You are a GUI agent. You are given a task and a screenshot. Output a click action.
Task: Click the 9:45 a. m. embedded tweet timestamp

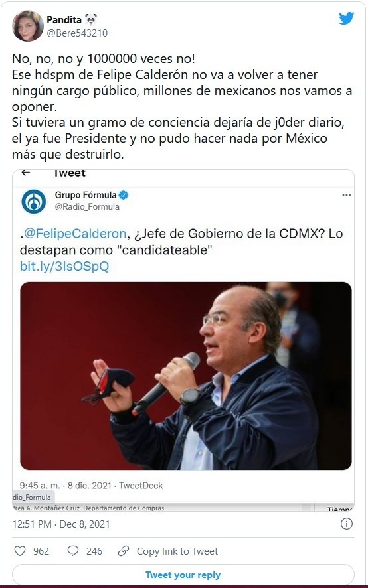click(91, 486)
